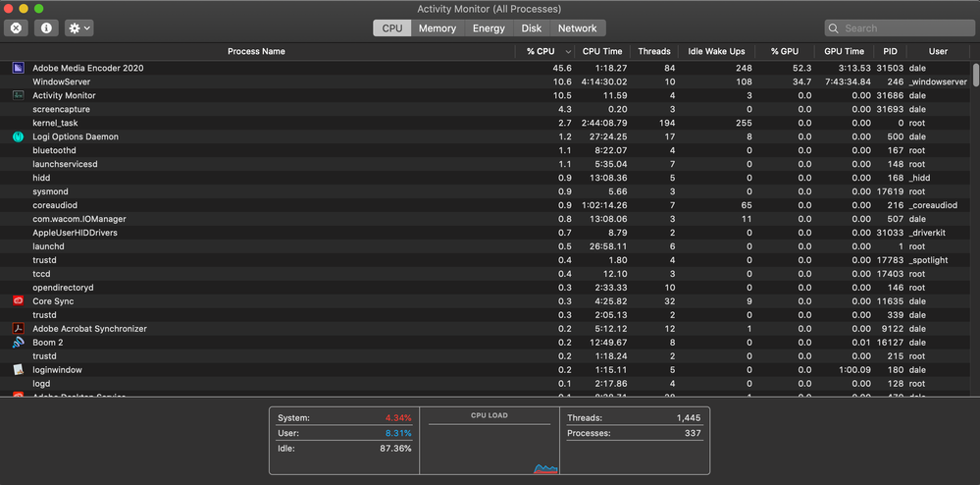Screen dimensions: 980x485
Task: Select the AppleUserHIDDrivers process row
Action: click(x=486, y=233)
